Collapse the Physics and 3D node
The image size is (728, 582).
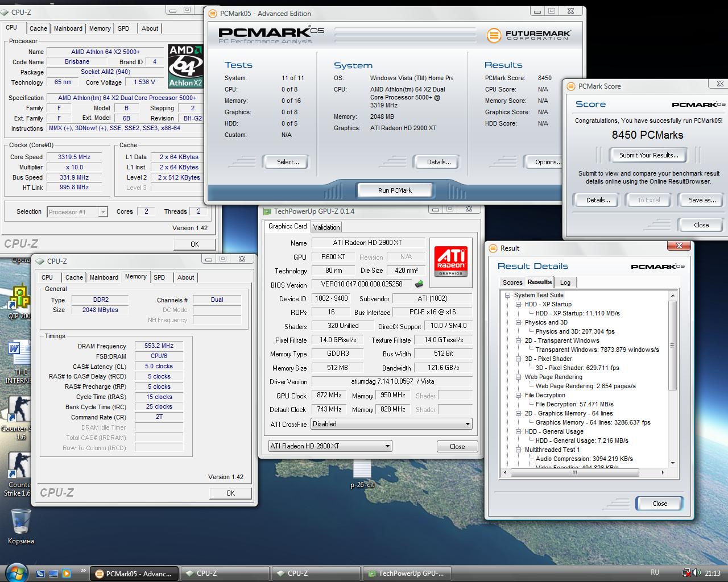(x=519, y=322)
